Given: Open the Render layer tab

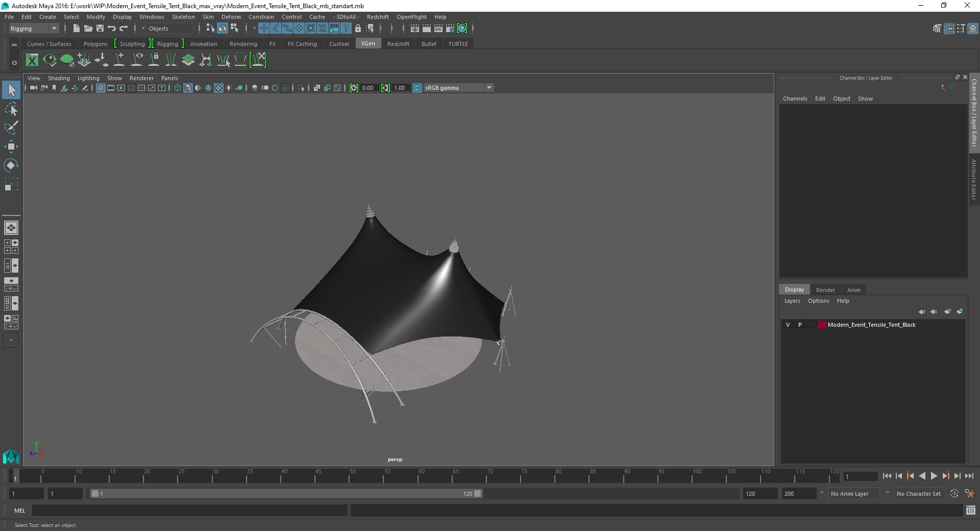Looking at the screenshot, I should click(825, 290).
